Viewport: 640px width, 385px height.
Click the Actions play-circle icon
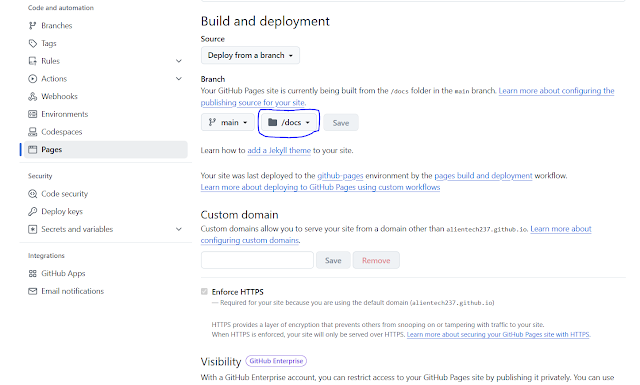tap(32, 79)
